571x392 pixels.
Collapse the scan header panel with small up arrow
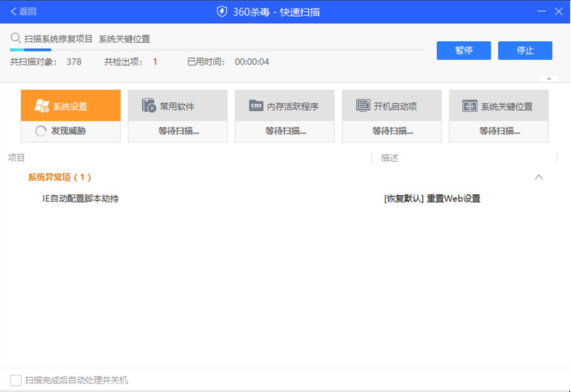(549, 78)
